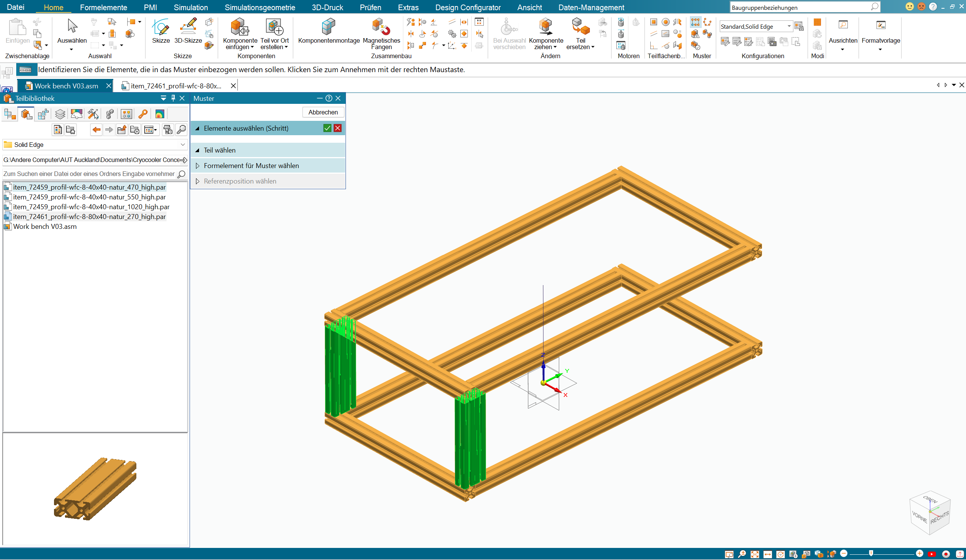
Task: Select item_72459_profil 1020_high.par file
Action: click(91, 207)
